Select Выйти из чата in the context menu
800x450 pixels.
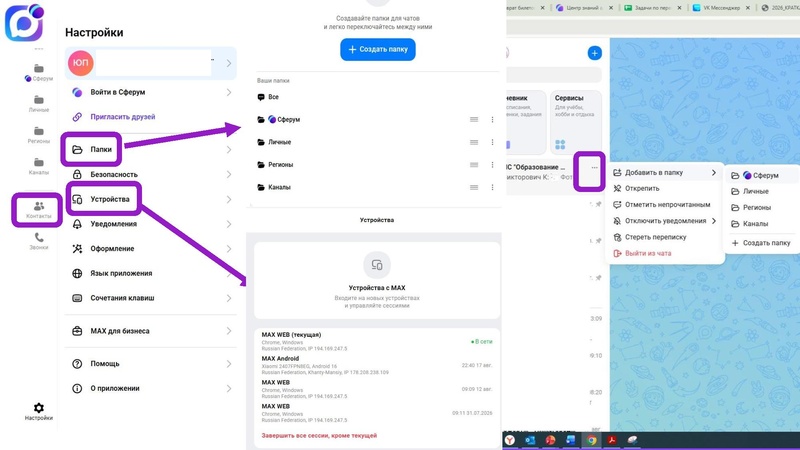point(665,254)
